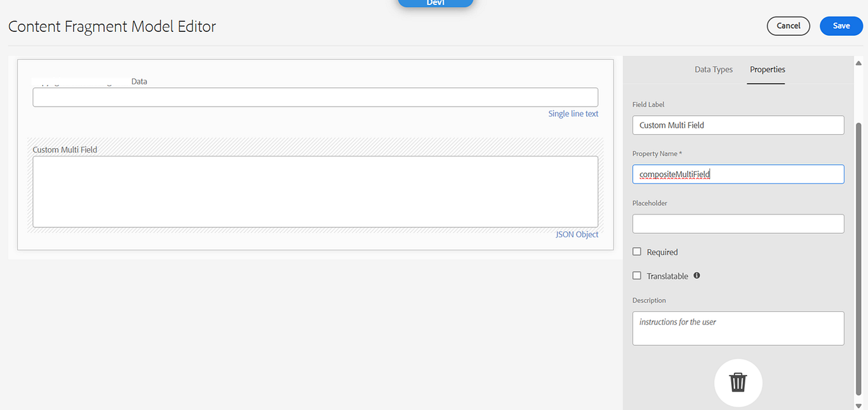Click the empty Placeholder field
The width and height of the screenshot is (868, 410).
738,223
